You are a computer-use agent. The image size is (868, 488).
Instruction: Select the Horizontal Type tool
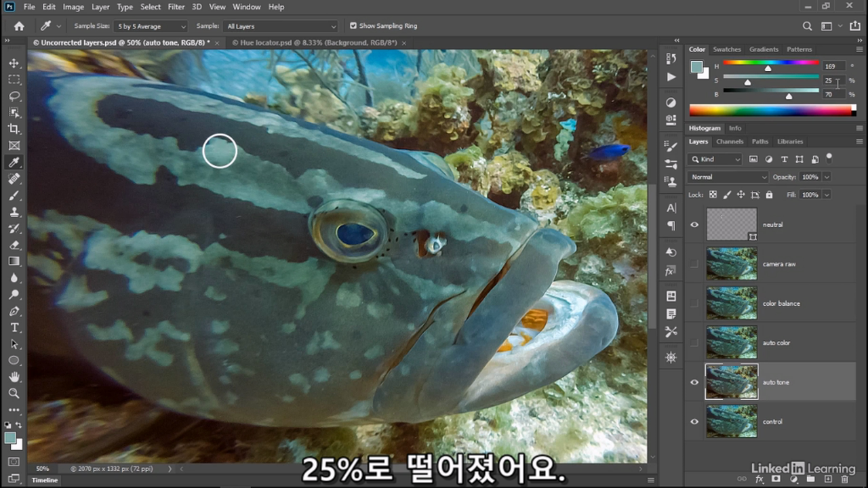[x=14, y=327]
